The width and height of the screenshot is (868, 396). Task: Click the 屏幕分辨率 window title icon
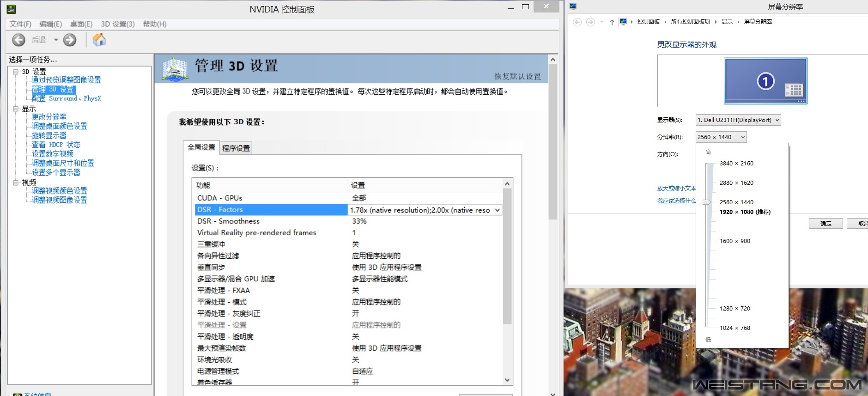[573, 6]
